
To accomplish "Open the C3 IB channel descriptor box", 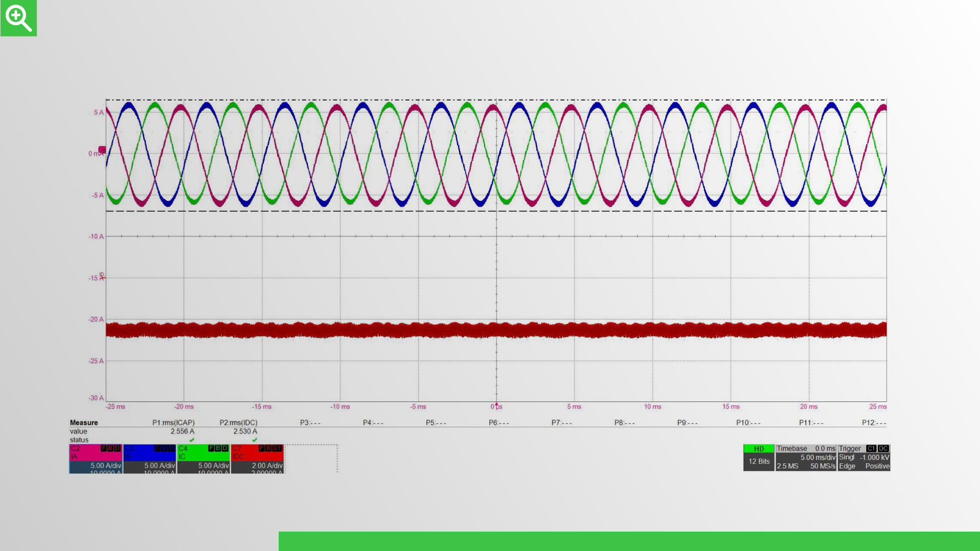I will pos(150,459).
